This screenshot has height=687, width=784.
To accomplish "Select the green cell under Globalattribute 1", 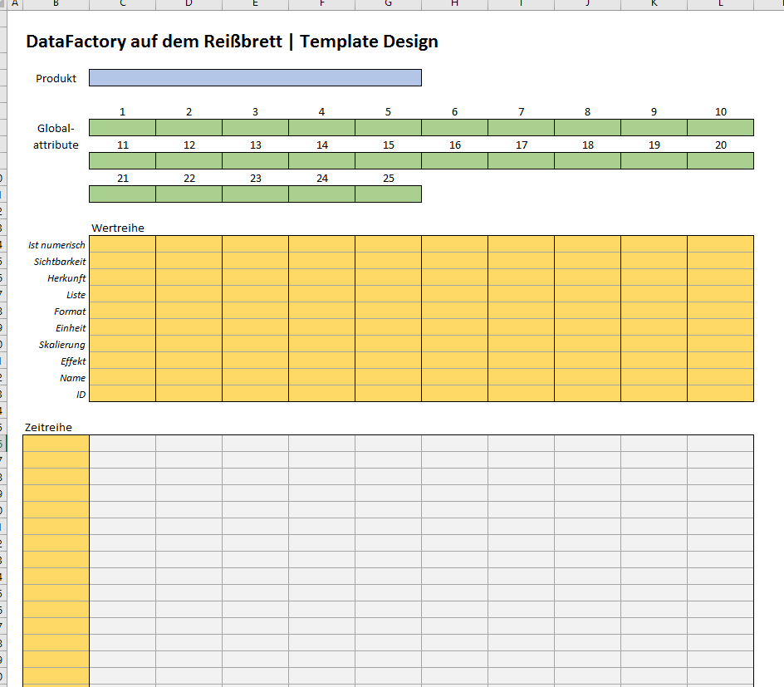I will (x=122, y=128).
